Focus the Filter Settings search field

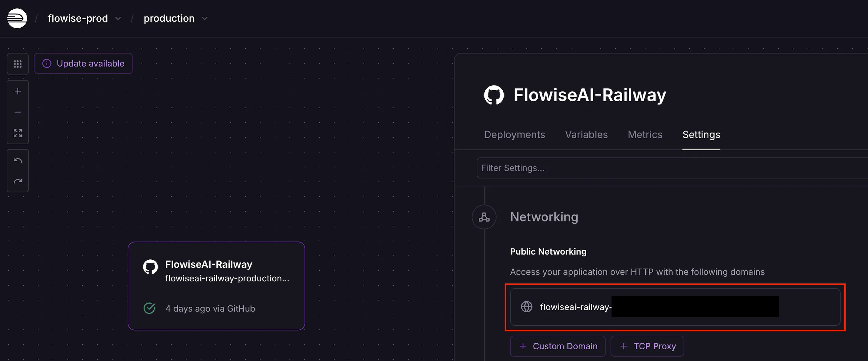tap(670, 168)
